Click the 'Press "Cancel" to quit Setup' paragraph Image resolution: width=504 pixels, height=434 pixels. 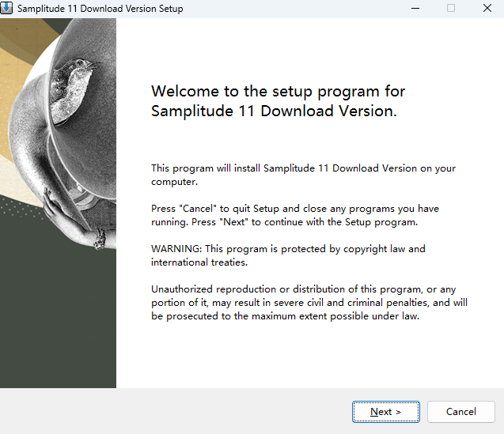[295, 215]
